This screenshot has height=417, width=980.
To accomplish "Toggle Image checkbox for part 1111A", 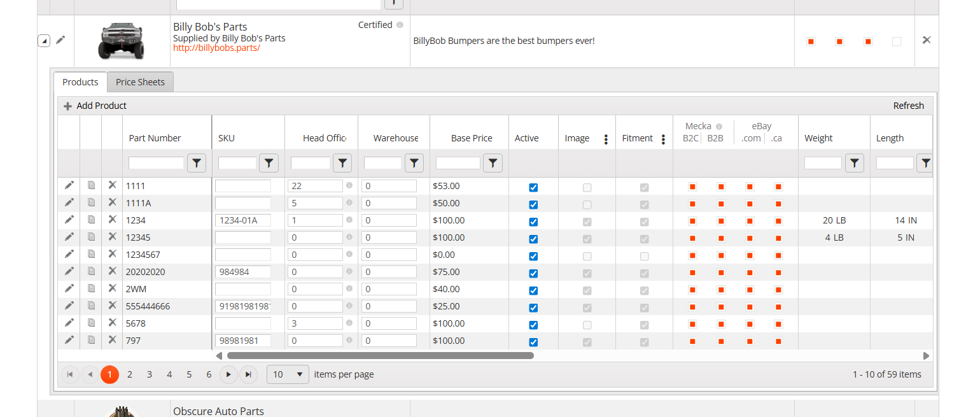I will tap(587, 204).
